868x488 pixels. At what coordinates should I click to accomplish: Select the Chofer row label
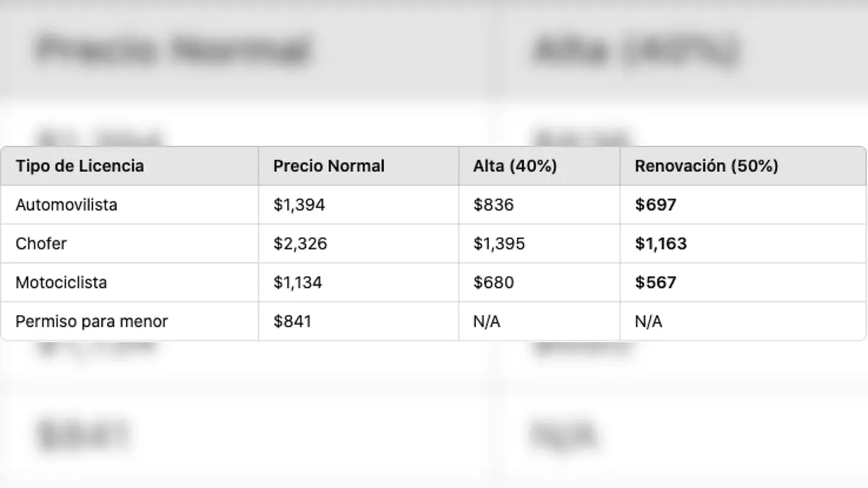[x=41, y=244]
